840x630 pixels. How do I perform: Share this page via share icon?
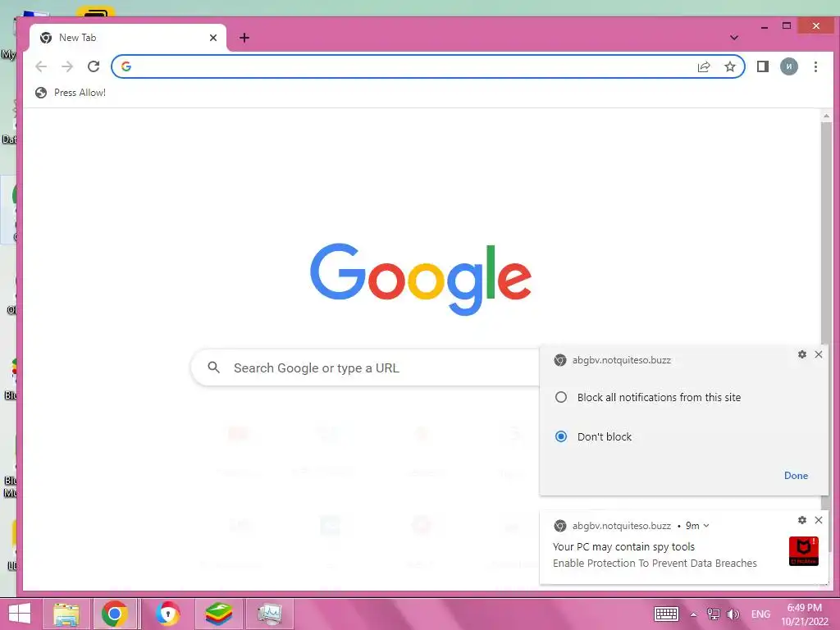pos(703,66)
